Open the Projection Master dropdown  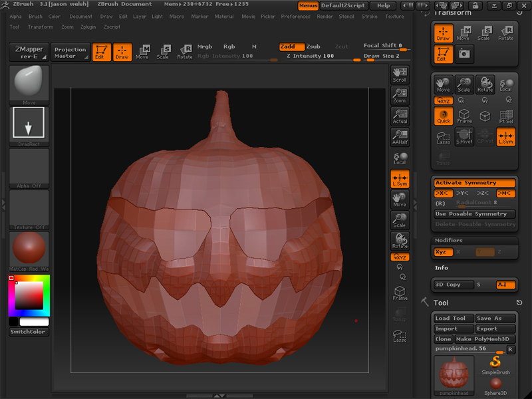[x=70, y=53]
